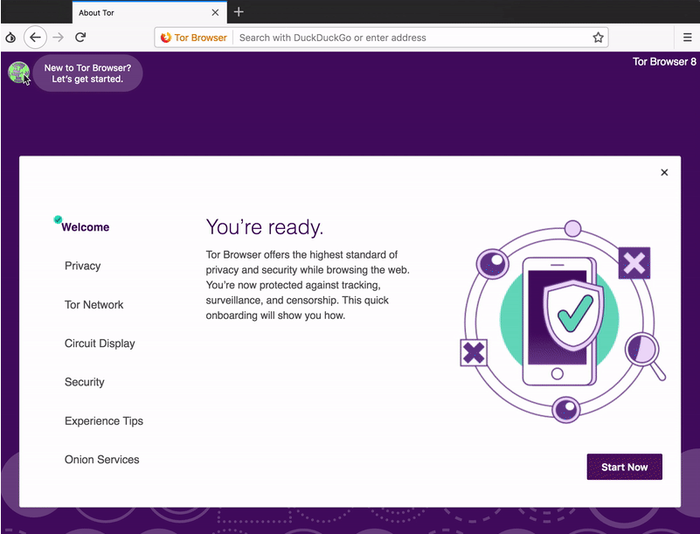Bookmark this page with the star icon
This screenshot has height=534, width=700.
pos(598,38)
